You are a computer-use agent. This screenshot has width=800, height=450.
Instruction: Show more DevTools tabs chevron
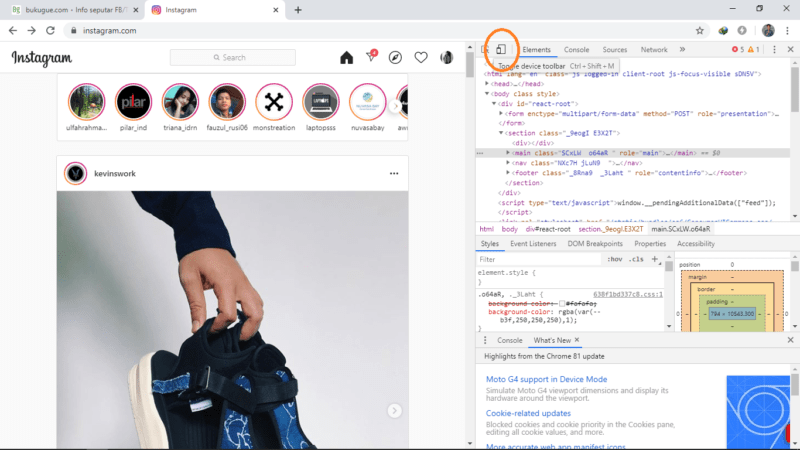682,49
